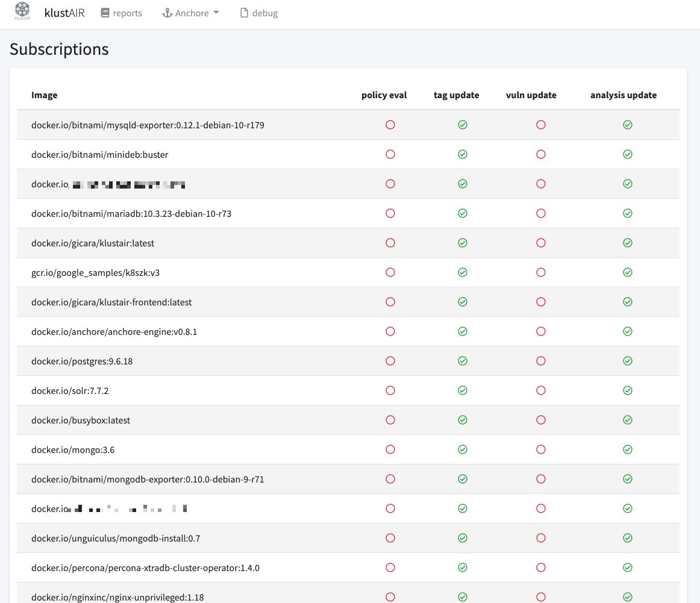Toggle analysis update for minideb:buster
Screen dimensions: 700x603
click(x=628, y=154)
